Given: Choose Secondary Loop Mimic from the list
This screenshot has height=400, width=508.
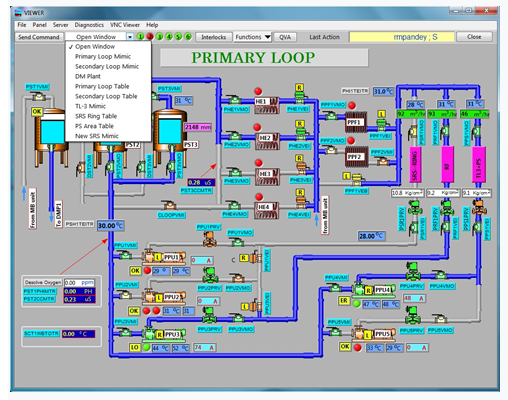Looking at the screenshot, I should [107, 66].
